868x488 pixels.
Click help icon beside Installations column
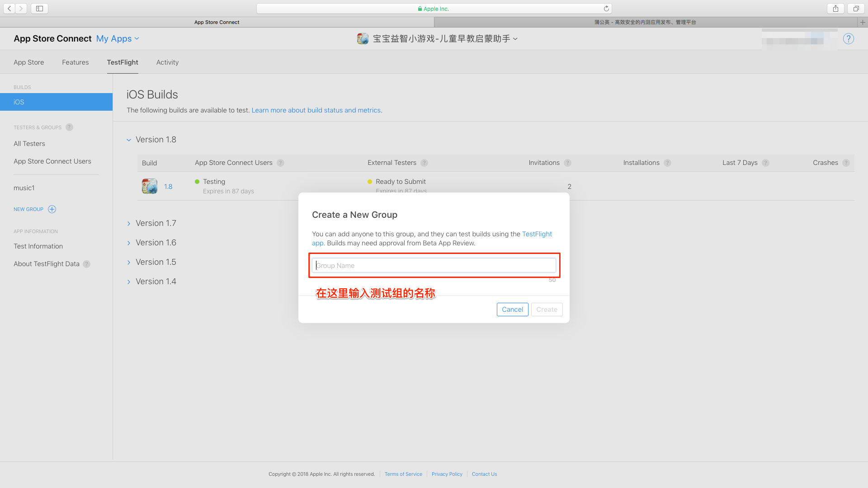click(x=667, y=163)
